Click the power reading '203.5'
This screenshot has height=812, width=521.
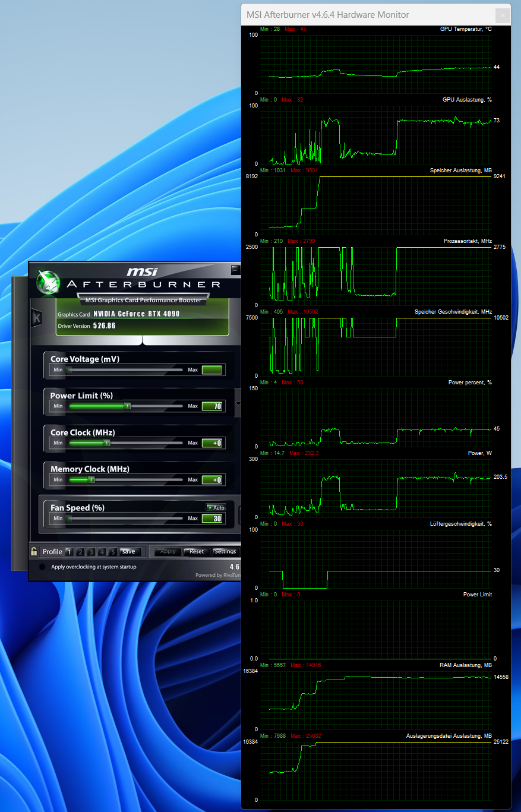click(500, 477)
